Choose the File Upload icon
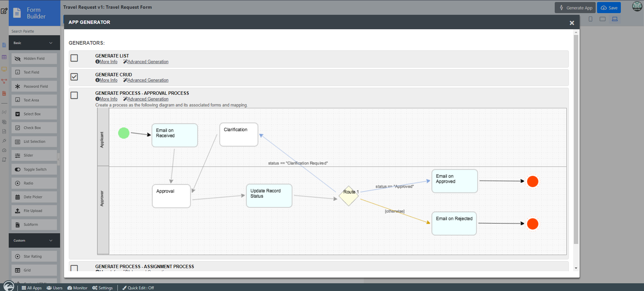The image size is (644, 291). tap(18, 211)
